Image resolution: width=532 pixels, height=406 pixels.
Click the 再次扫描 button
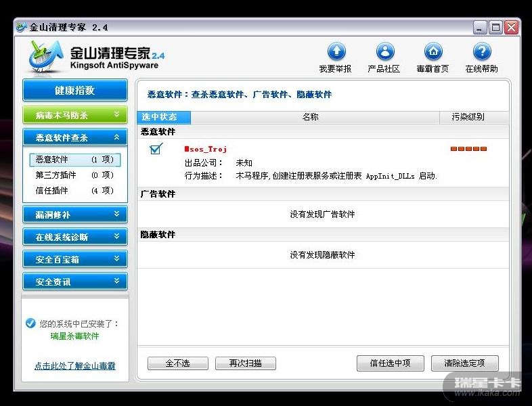[x=245, y=363]
